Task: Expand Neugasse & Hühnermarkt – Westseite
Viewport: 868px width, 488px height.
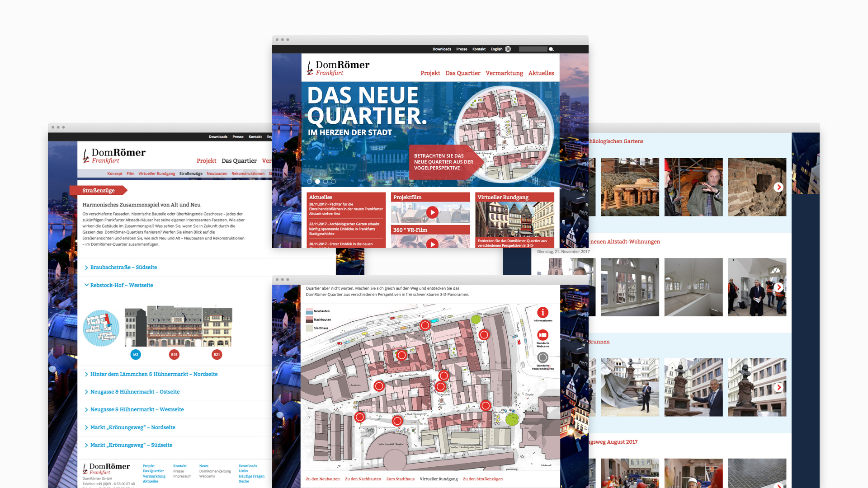Action: 134,409
